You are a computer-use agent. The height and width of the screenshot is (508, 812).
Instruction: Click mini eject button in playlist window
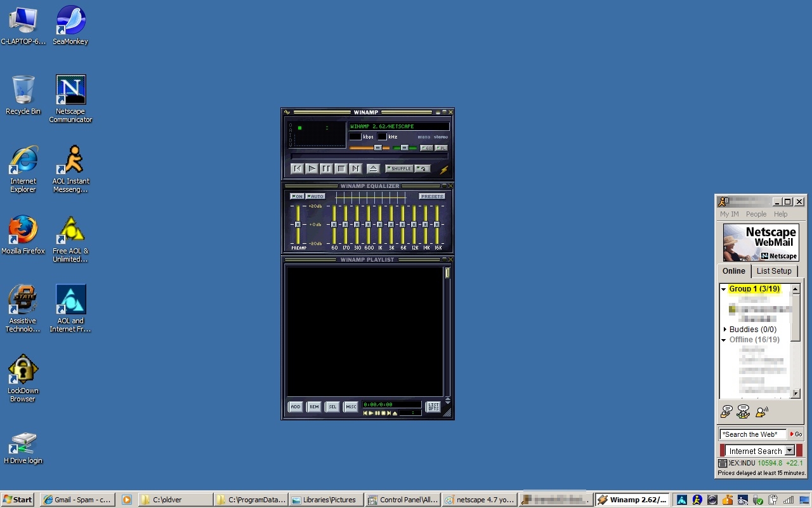395,413
